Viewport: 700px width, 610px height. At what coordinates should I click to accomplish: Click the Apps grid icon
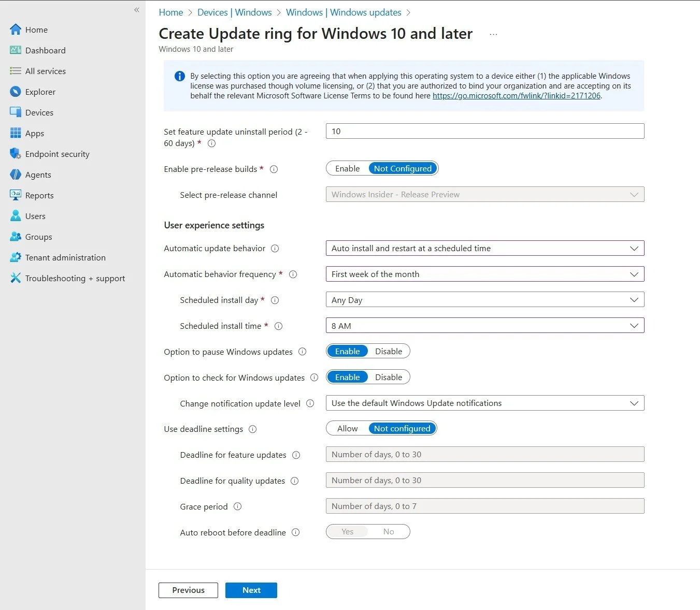pyautogui.click(x=16, y=133)
